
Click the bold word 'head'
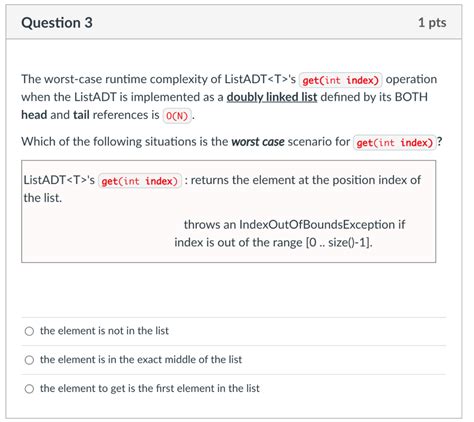[34, 115]
